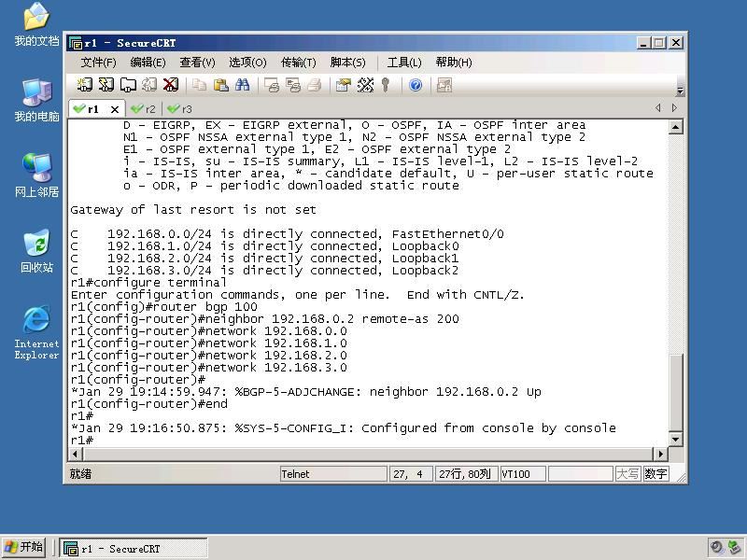This screenshot has width=747, height=560.
Task: Click the Reconnect toolbar icon
Action: coord(149,85)
